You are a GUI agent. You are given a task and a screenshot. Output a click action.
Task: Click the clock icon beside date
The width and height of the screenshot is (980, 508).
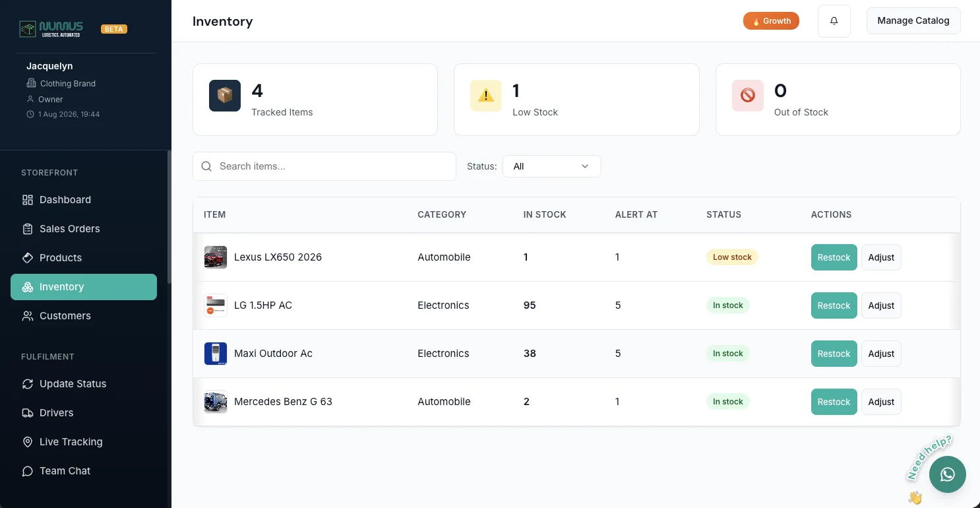pos(30,114)
